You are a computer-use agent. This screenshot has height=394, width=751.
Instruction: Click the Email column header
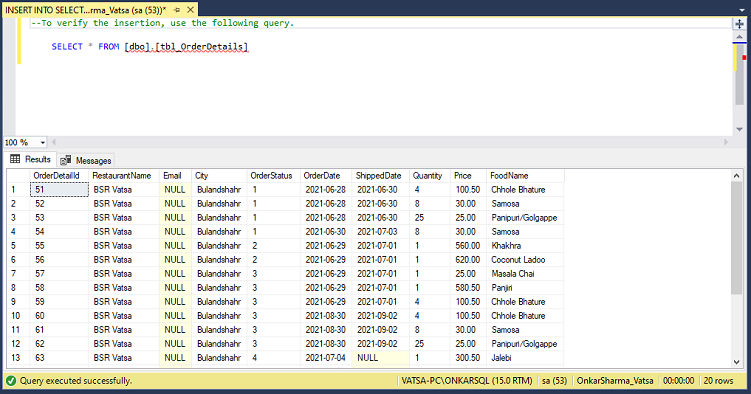point(175,176)
